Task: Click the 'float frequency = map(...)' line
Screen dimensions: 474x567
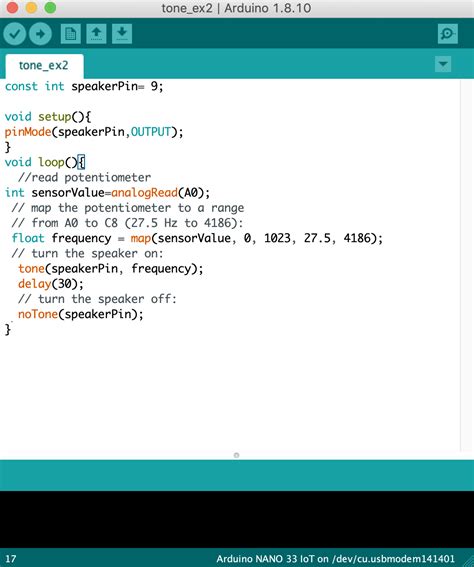Action: point(197,238)
